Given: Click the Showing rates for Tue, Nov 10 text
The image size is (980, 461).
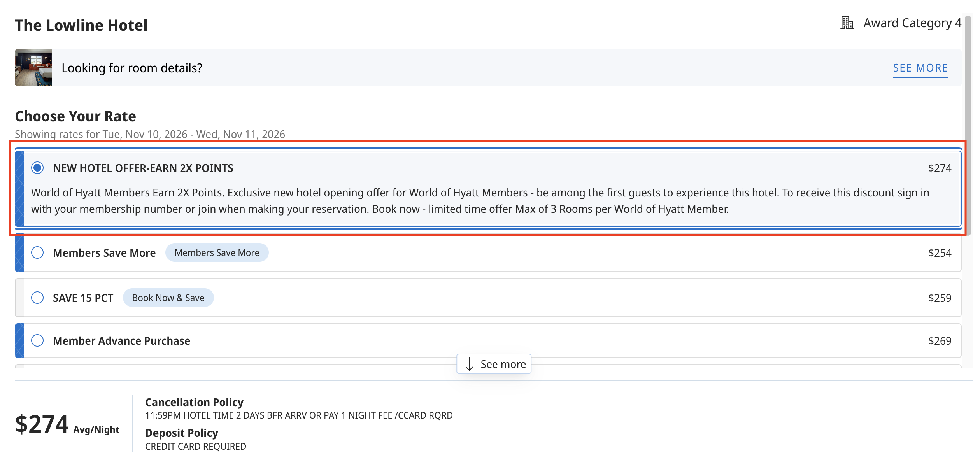Looking at the screenshot, I should [150, 134].
